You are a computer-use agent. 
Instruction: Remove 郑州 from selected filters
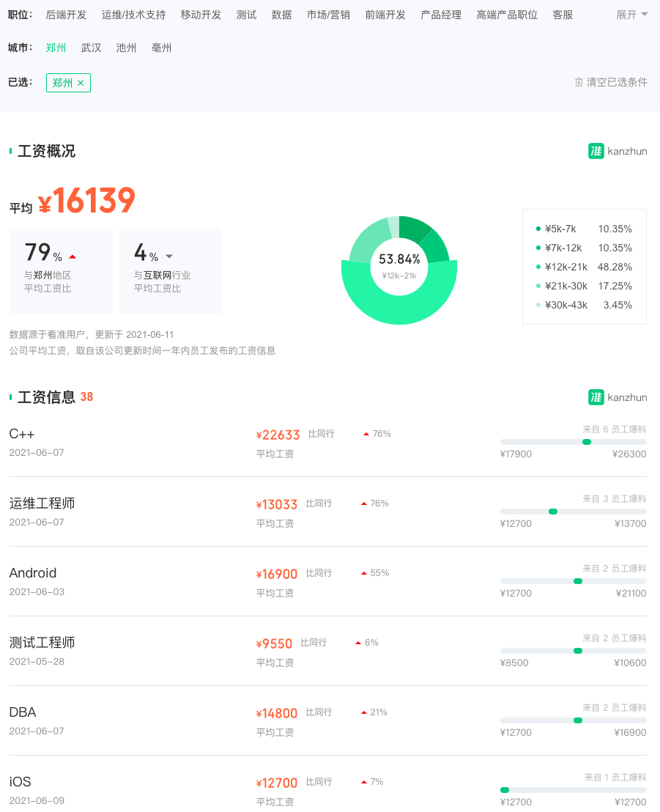[81, 83]
